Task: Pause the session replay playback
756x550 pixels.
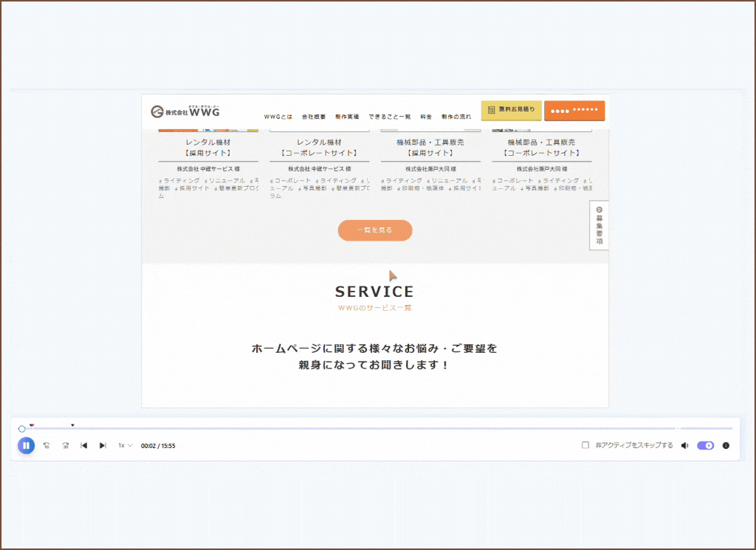Action: (26, 445)
